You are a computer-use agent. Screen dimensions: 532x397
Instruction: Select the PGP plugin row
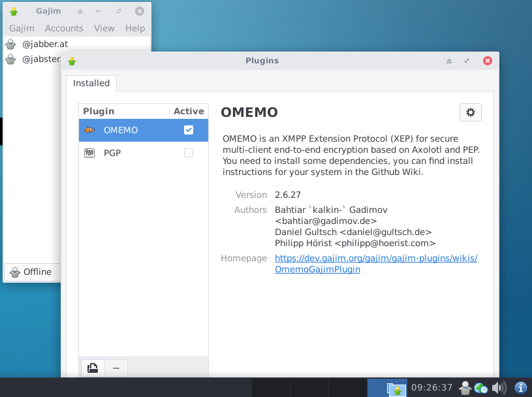(x=144, y=153)
